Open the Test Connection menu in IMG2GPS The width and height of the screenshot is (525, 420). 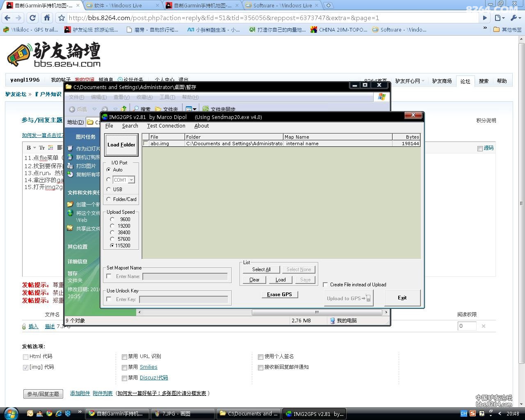coord(166,126)
